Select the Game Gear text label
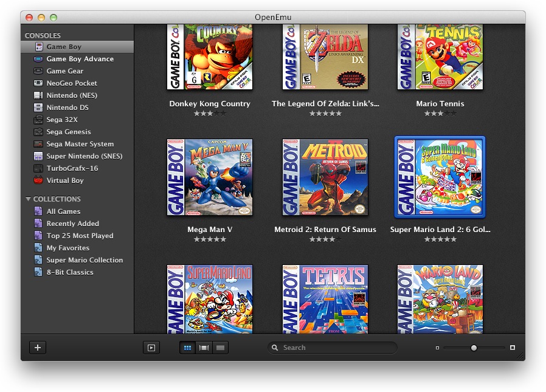The image size is (546, 392). pyautogui.click(x=65, y=71)
